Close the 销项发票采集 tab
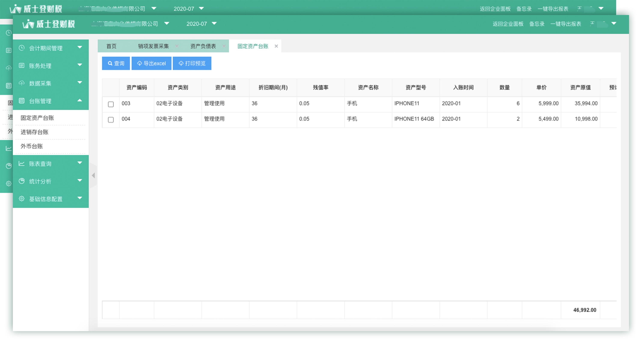Image resolution: width=644 pixels, height=347 pixels. 177,46
